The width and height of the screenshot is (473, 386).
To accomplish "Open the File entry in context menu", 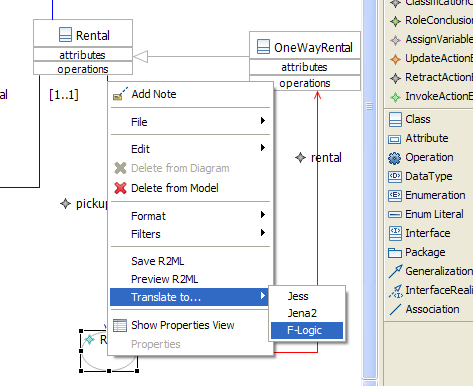I will [190, 122].
